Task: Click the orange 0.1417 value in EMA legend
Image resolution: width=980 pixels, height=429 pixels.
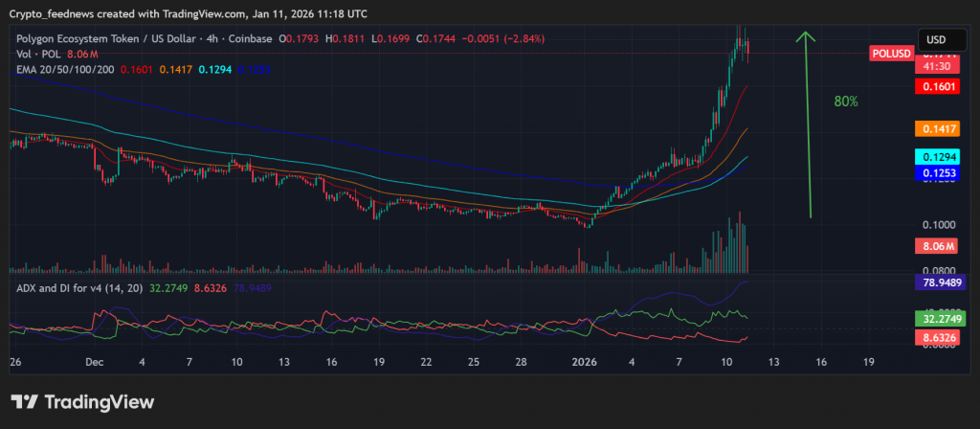Action: 175,69
